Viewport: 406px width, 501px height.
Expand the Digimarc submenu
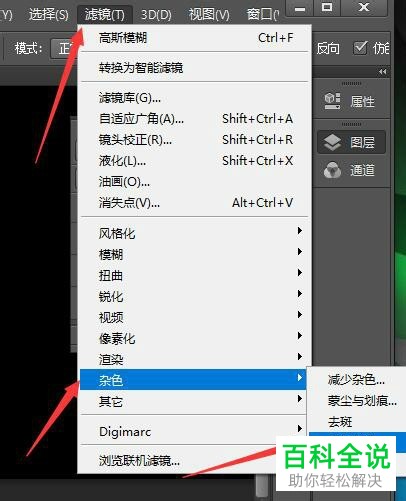193,432
